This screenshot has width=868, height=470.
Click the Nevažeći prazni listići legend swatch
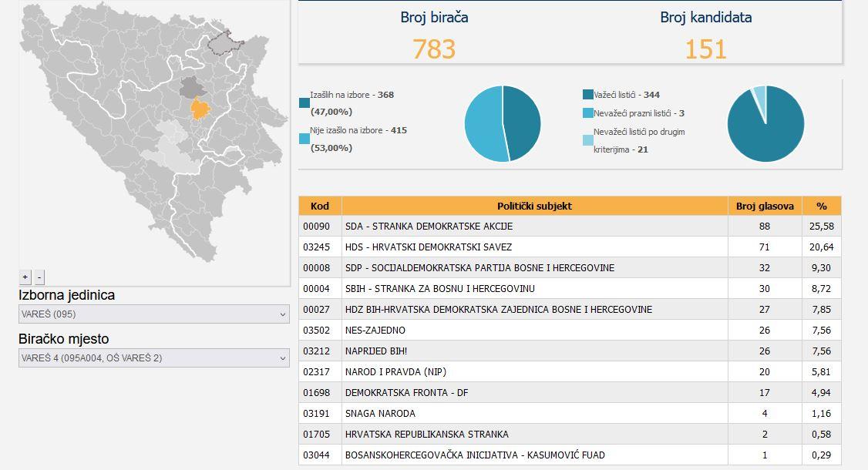(x=588, y=113)
